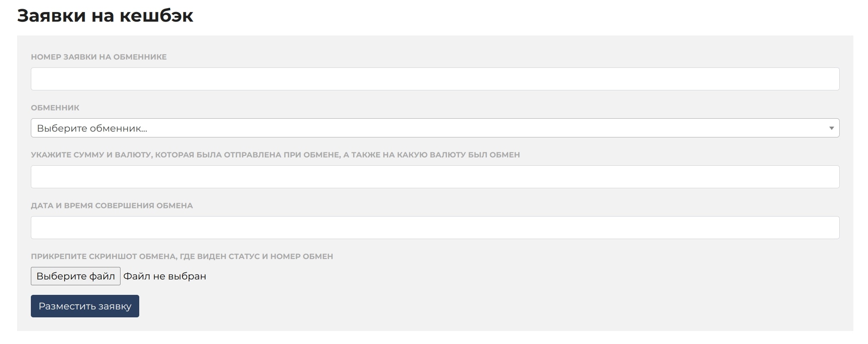
Task: Submit with the "Разместить заявку" button
Action: pyautogui.click(x=85, y=306)
